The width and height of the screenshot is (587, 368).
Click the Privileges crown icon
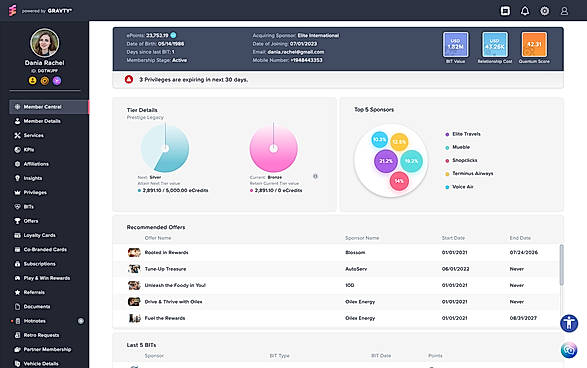coord(17,192)
